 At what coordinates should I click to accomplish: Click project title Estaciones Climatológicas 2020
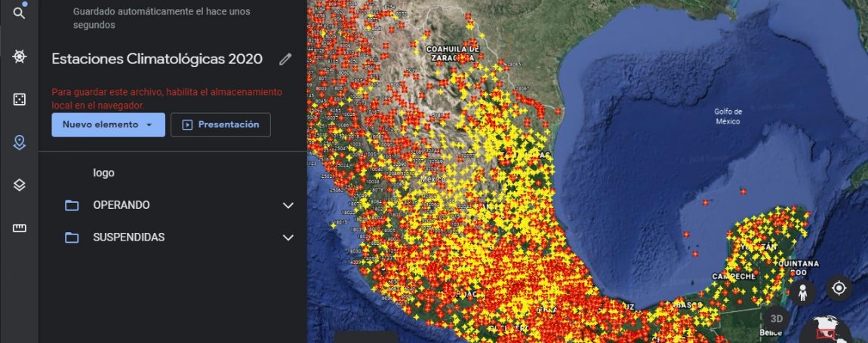coord(157,60)
